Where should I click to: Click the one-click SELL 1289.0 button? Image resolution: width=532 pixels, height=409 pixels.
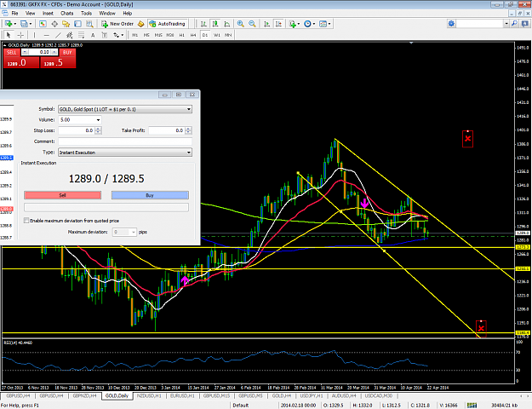pyautogui.click(x=21, y=62)
